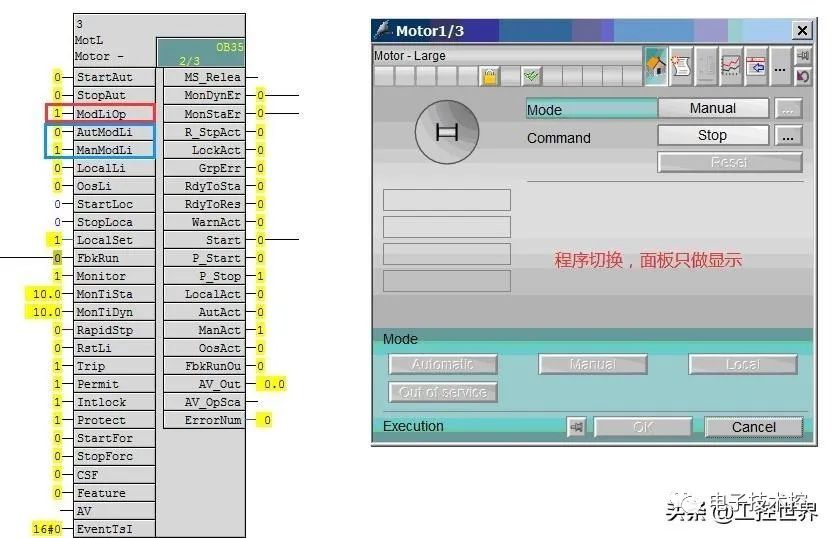The height and width of the screenshot is (538, 834).
Task: Click the 10.0 value of MonTiSta
Action: click(x=46, y=294)
